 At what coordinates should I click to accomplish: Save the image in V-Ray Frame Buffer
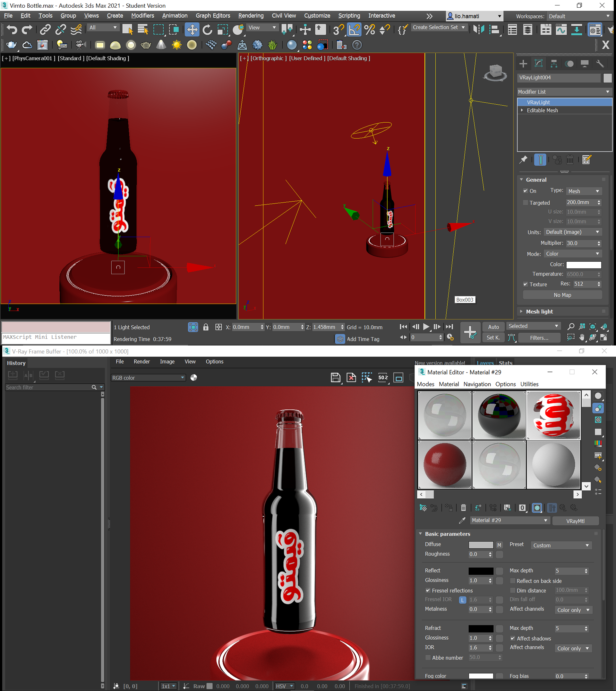pyautogui.click(x=335, y=377)
